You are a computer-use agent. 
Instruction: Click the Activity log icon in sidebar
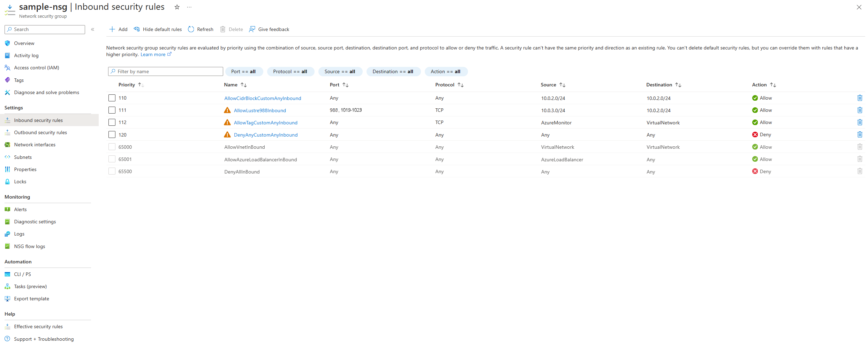coord(7,55)
